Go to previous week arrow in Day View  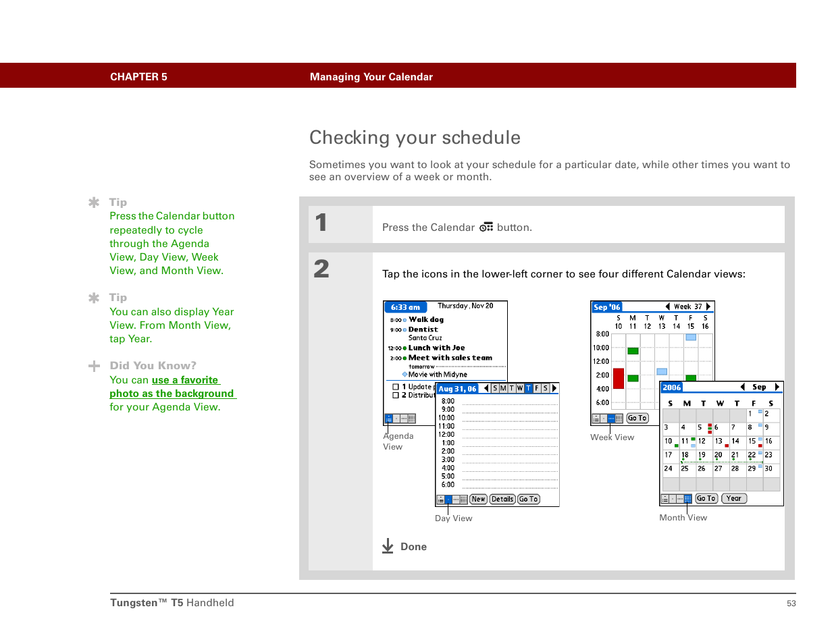486,388
